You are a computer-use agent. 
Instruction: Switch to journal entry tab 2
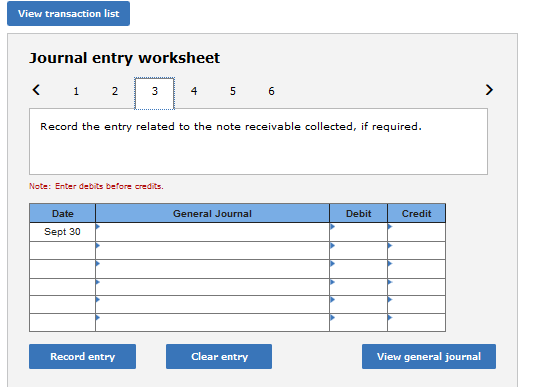115,91
